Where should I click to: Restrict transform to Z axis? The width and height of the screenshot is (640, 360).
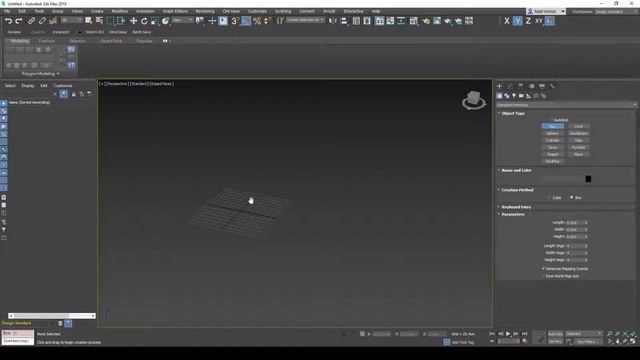[528, 21]
